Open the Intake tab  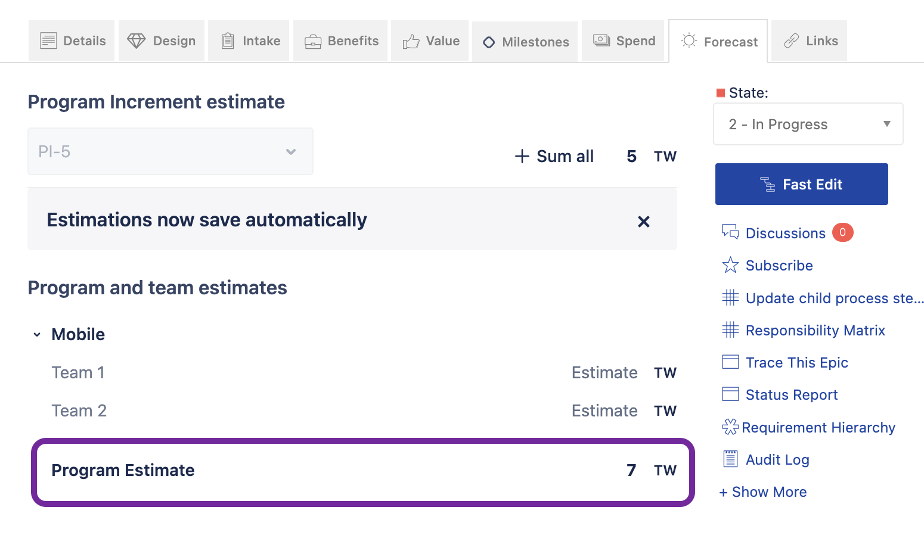point(249,41)
